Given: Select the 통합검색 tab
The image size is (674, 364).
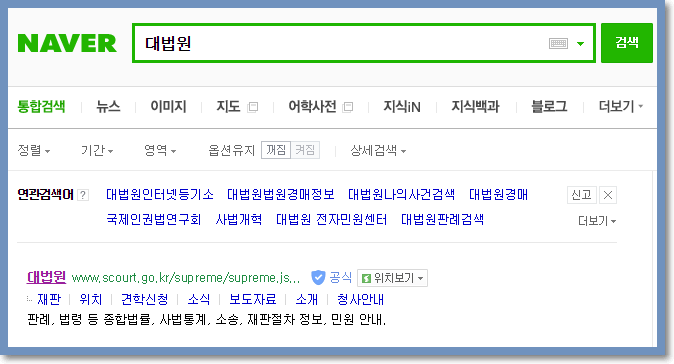Looking at the screenshot, I should (41, 106).
